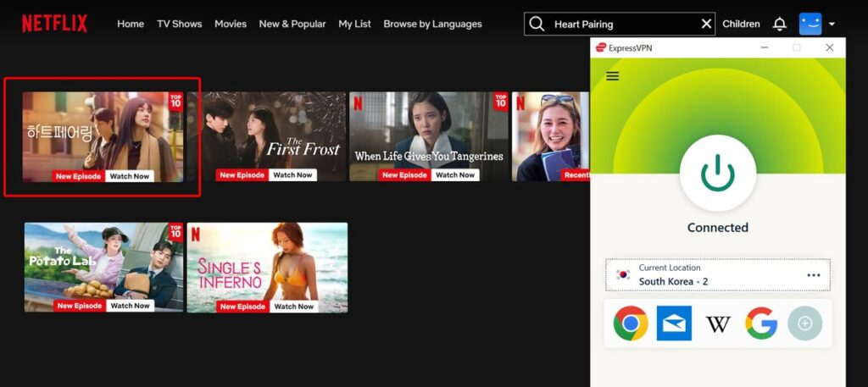The height and width of the screenshot is (387, 868).
Task: Open the Mail shortcut icon
Action: (674, 323)
